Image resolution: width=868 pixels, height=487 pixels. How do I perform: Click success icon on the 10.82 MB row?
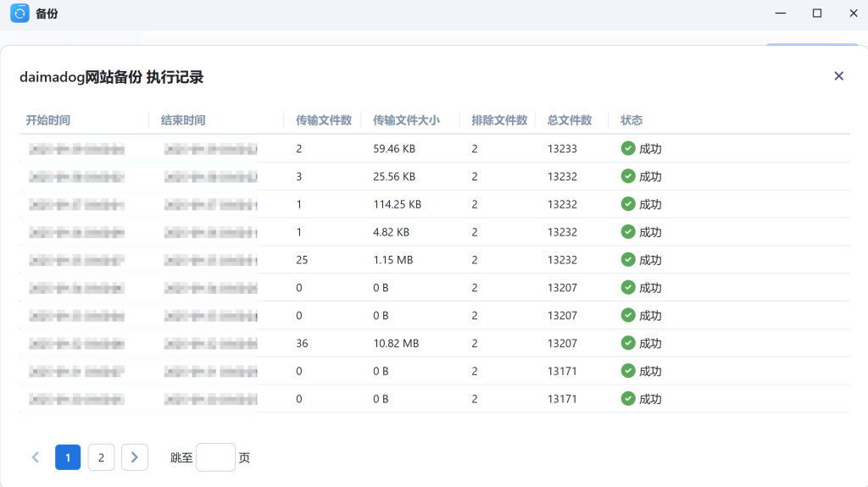(628, 343)
